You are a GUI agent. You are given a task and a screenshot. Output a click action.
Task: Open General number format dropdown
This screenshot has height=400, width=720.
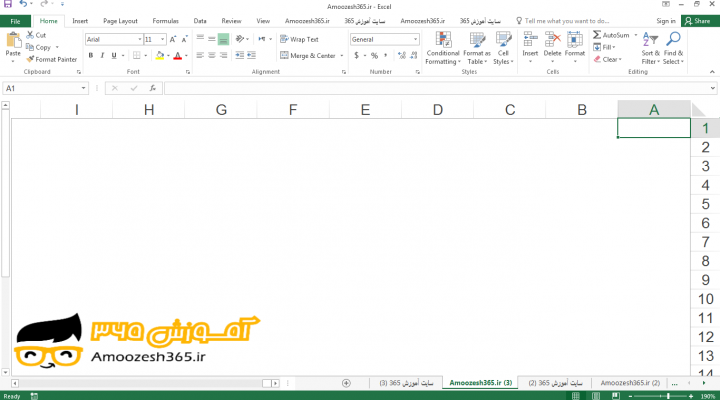coord(415,39)
